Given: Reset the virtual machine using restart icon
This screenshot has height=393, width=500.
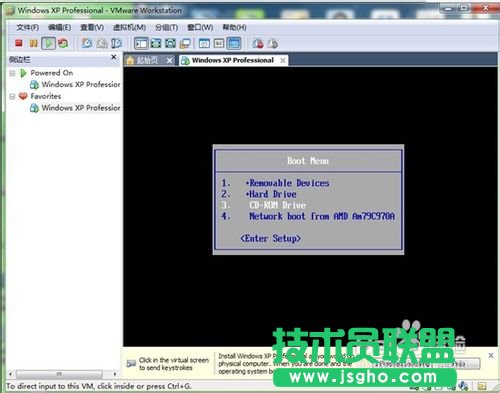Looking at the screenshot, I should (x=63, y=43).
